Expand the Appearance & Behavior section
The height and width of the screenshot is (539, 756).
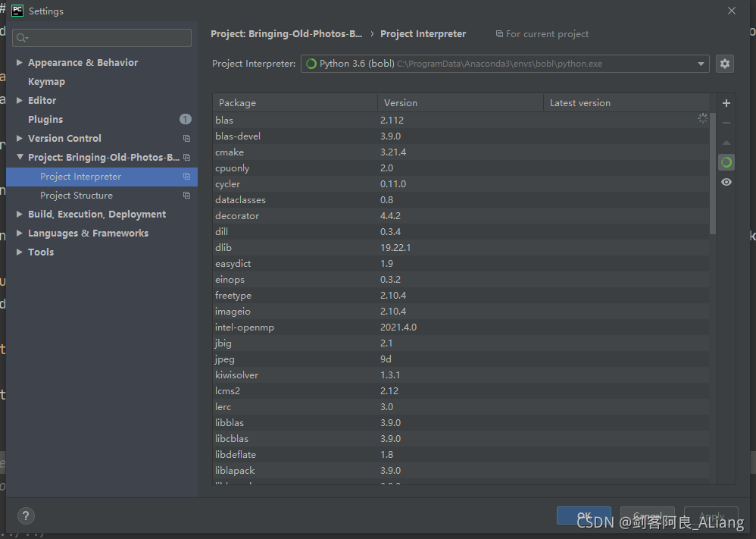[20, 63]
